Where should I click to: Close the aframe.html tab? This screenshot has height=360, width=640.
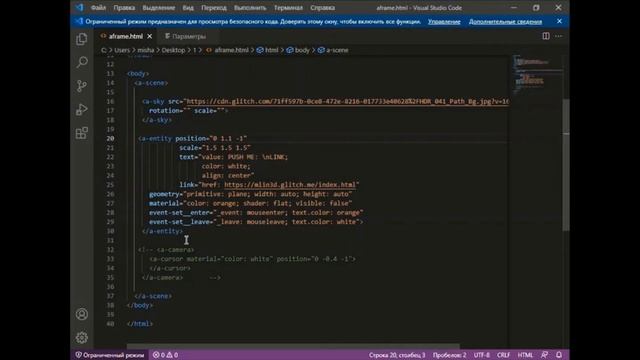click(x=150, y=36)
